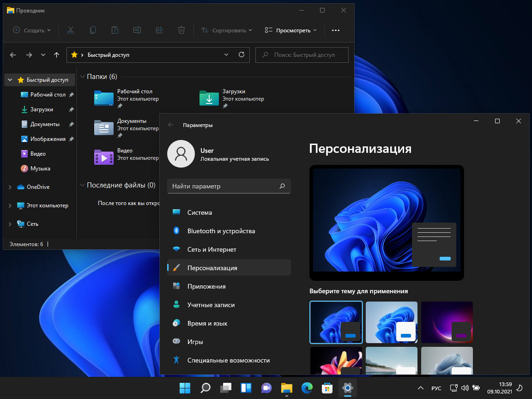
Task: Collapse the Папки (6) section
Action: coord(82,77)
